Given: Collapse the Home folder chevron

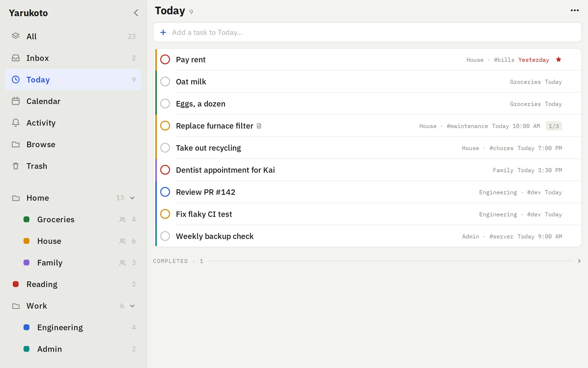Looking at the screenshot, I should (132, 198).
